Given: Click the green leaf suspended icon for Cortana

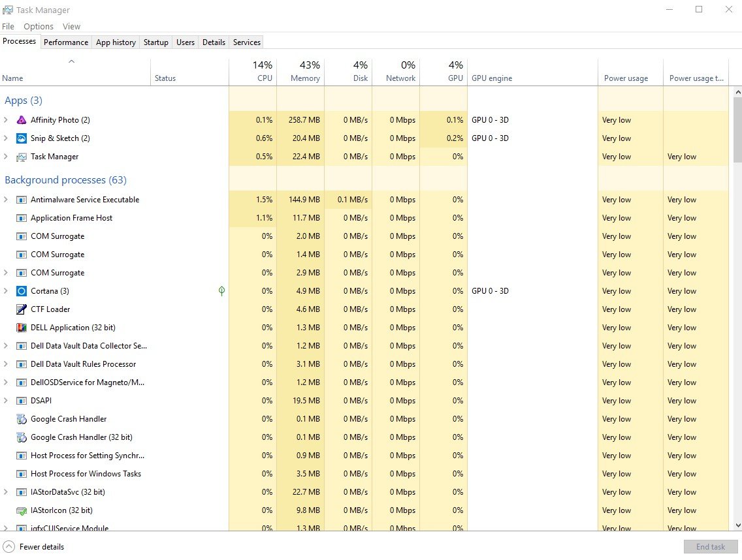Looking at the screenshot, I should 221,291.
